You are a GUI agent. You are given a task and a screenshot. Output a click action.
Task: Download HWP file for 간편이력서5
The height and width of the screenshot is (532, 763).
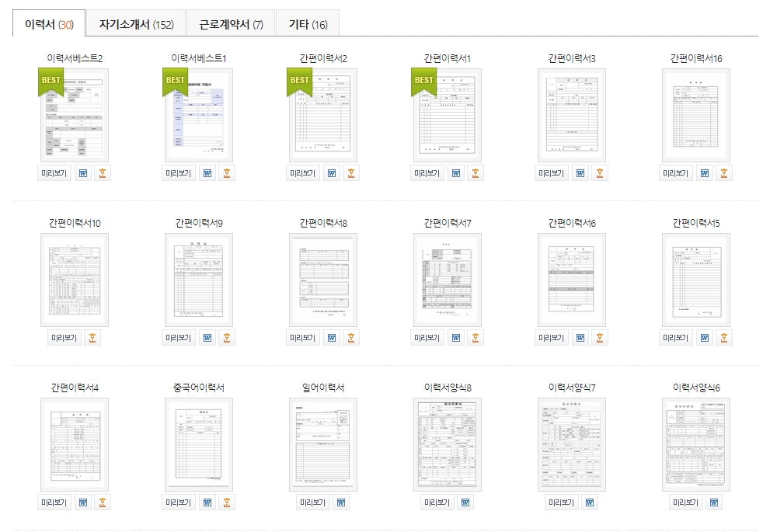pos(724,338)
